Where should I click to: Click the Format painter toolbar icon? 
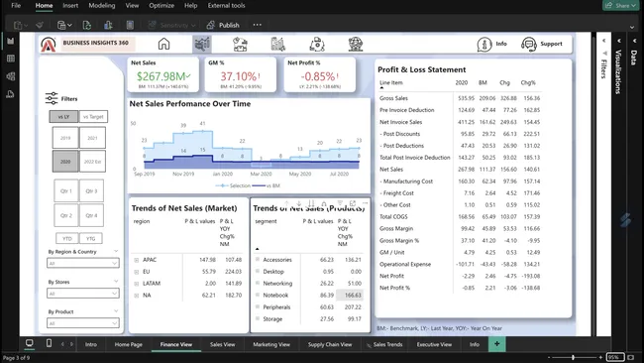pos(40,25)
